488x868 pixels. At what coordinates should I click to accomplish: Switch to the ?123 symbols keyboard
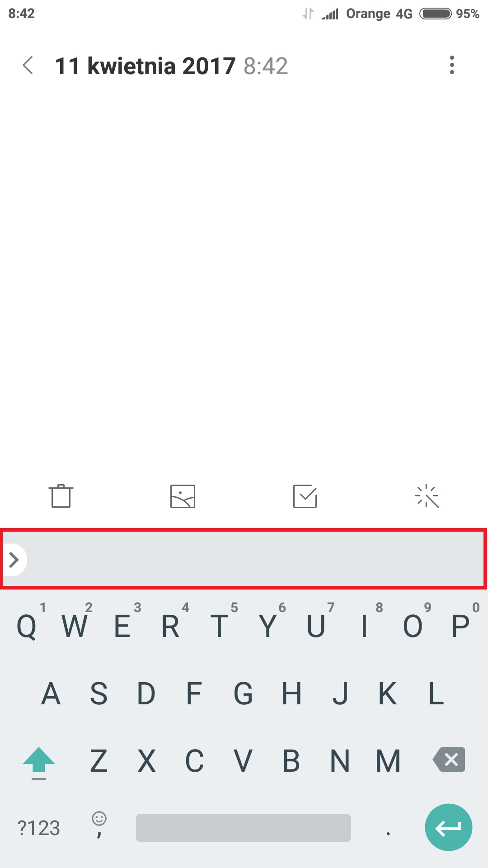point(39,828)
